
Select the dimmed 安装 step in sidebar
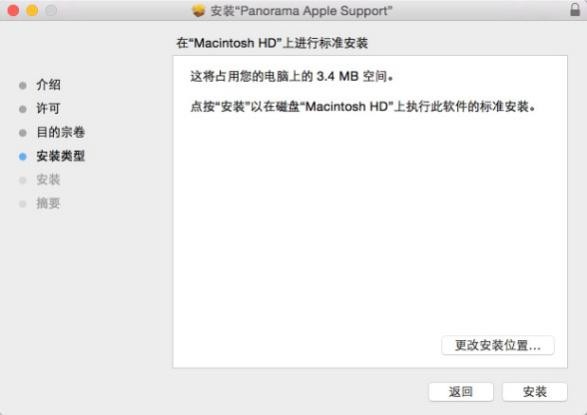pos(48,180)
